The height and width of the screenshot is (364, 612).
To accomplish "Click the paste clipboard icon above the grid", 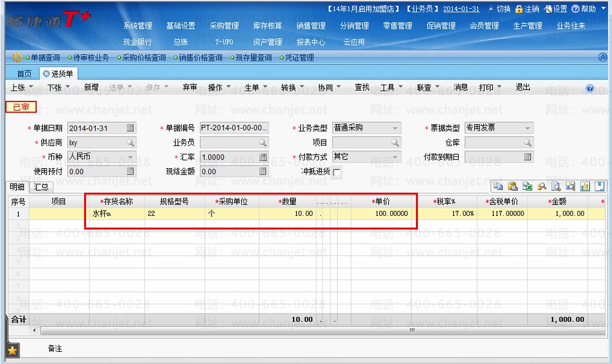I will [x=512, y=186].
